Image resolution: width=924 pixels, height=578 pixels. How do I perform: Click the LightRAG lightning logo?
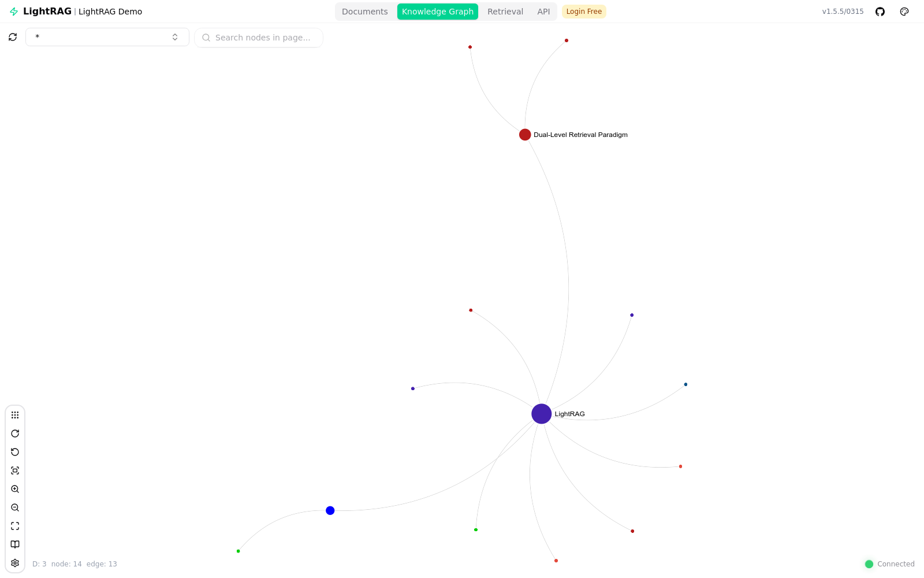(14, 12)
